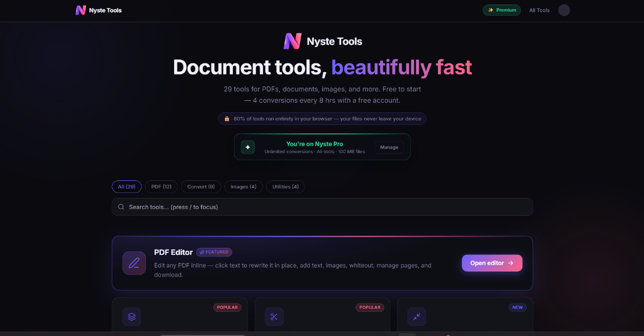Click the Open editor button

(492, 263)
